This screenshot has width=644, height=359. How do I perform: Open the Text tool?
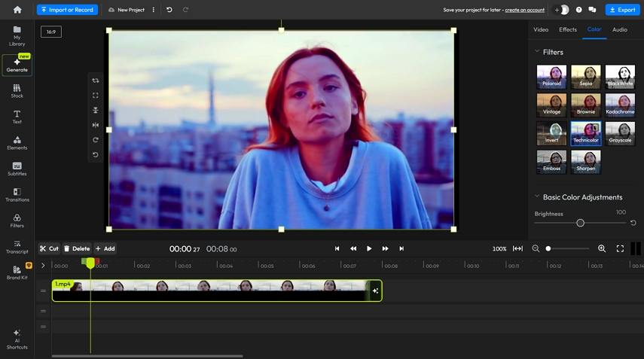click(17, 117)
